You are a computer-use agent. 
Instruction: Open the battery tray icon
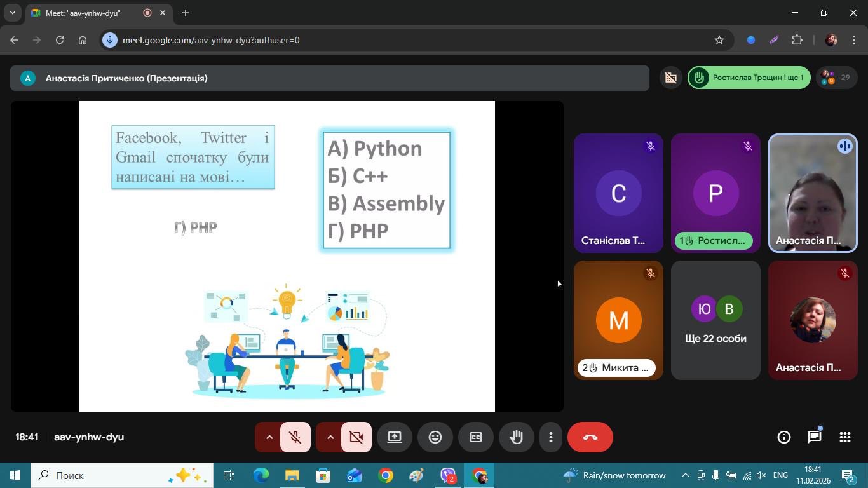[731, 475]
